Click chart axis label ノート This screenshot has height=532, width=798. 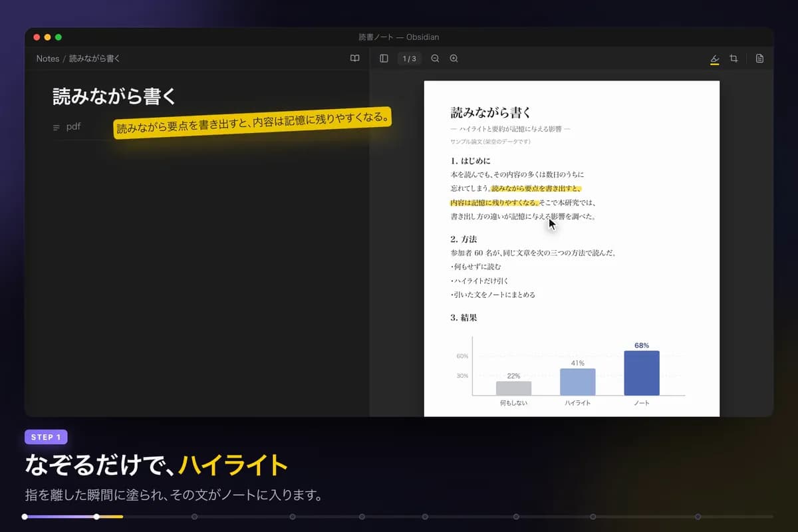pos(642,403)
